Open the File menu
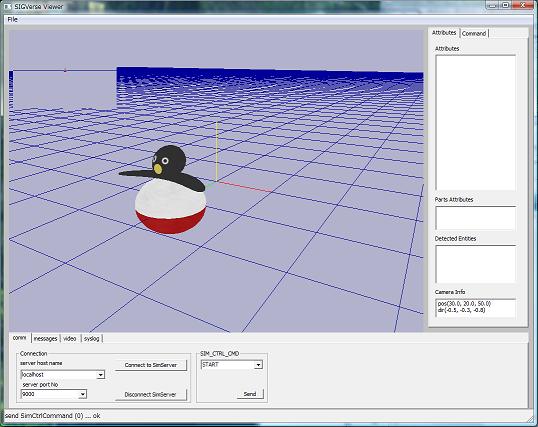This screenshot has width=538, height=427. [12, 20]
